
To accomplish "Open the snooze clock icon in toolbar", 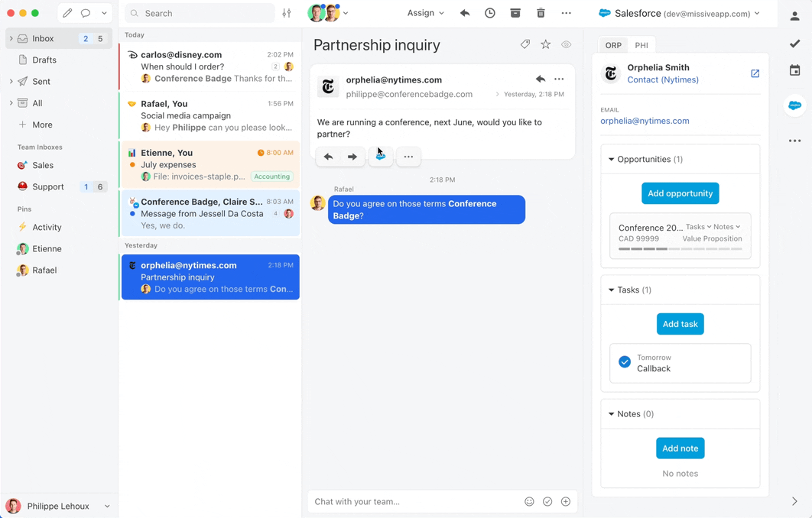I will [490, 13].
